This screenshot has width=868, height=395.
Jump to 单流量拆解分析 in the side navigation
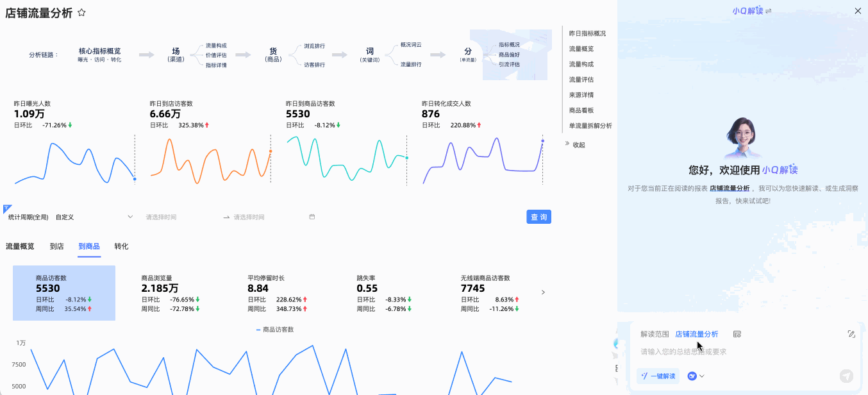click(x=590, y=126)
